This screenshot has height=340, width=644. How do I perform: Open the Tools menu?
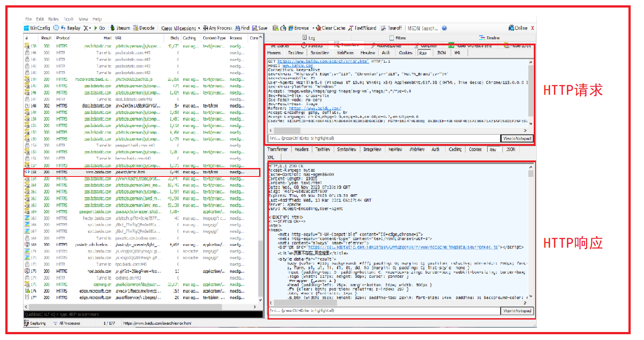point(68,19)
